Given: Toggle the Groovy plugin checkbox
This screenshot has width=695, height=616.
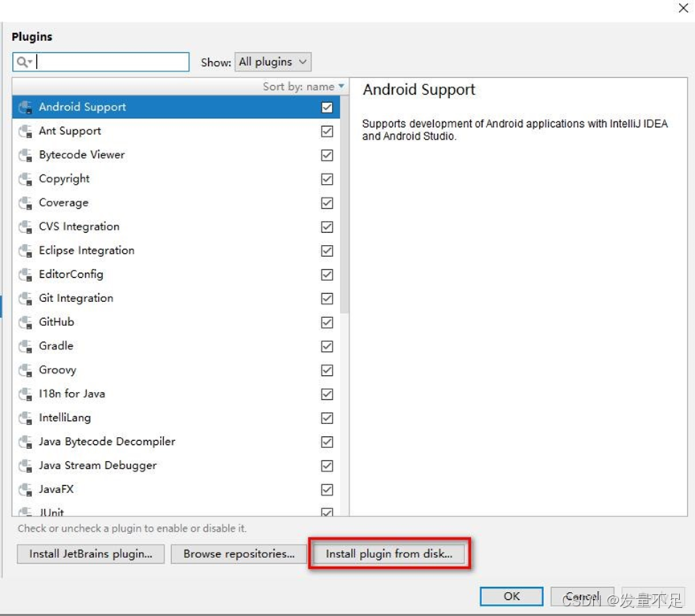Looking at the screenshot, I should 327,370.
